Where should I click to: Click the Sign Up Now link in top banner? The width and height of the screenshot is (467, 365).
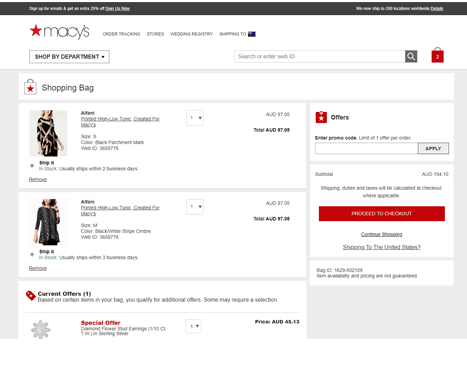118,9
